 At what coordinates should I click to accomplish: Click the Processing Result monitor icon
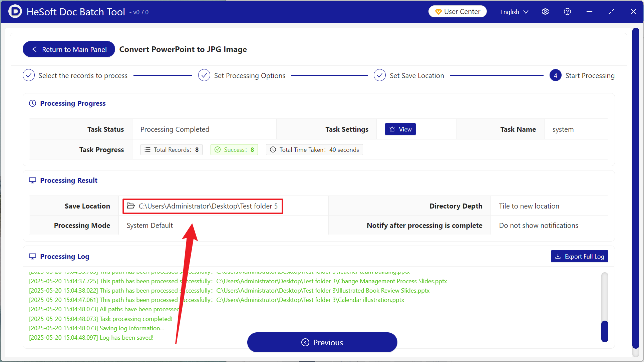[32, 180]
